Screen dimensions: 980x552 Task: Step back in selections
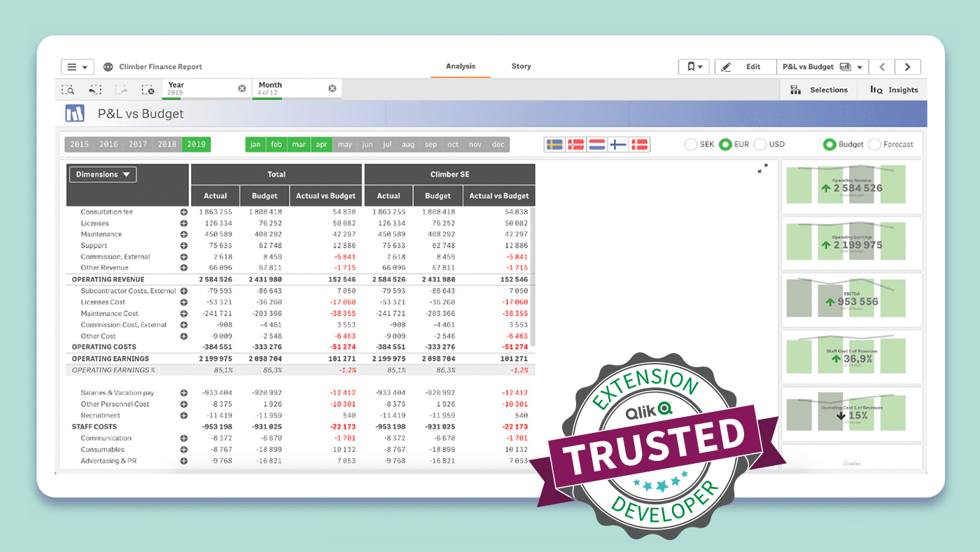coord(94,90)
